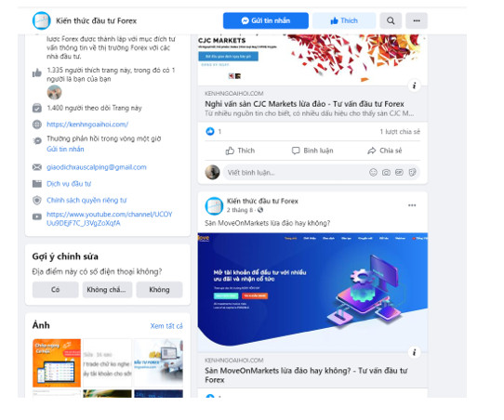The image size is (504, 420).
Task: Select 'Có' for phone number suggestion
Action: coord(55,290)
